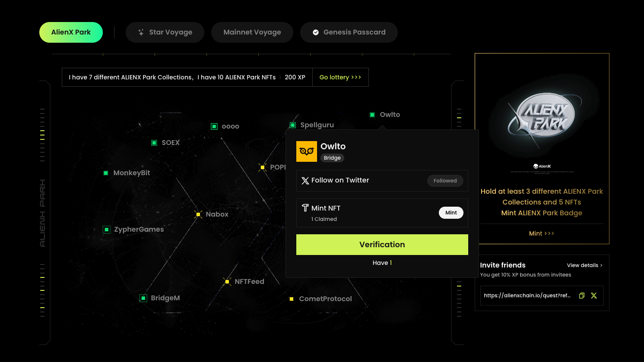Toggle the Followed Twitter status button
This screenshot has width=644, height=362.
[445, 181]
